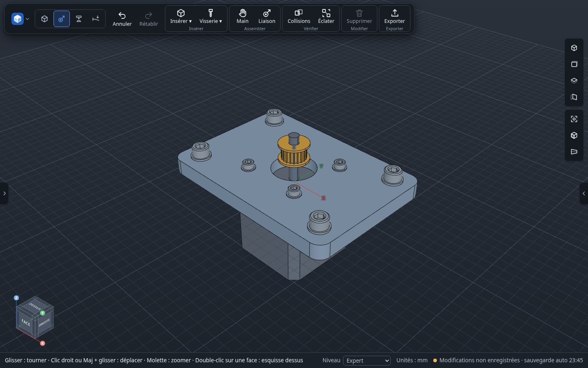Select the Liaison joint tool
The width and height of the screenshot is (588, 368).
click(267, 17)
